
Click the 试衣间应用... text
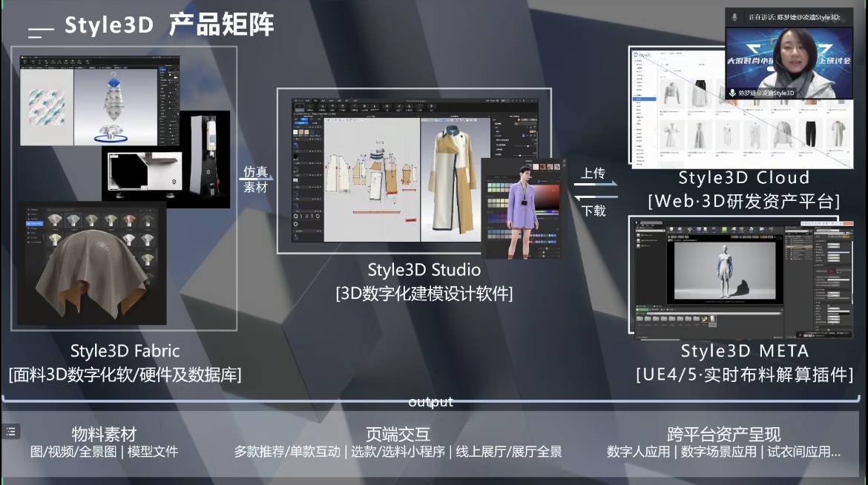click(803, 452)
